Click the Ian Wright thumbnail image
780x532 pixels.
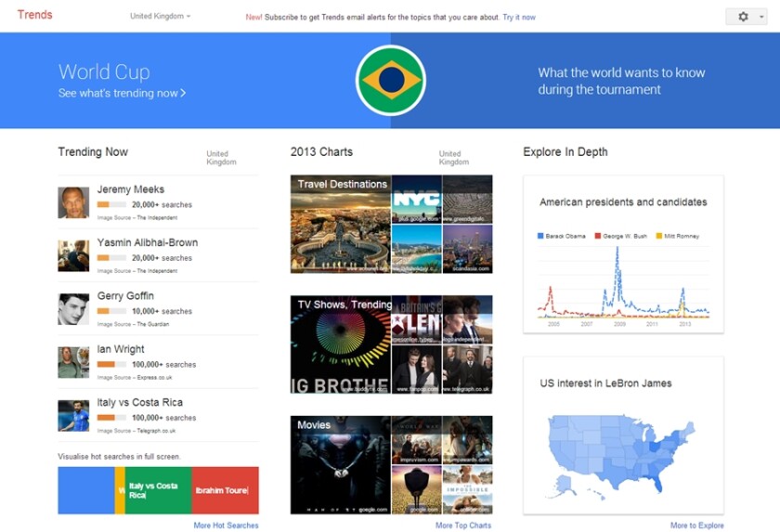[x=73, y=362]
